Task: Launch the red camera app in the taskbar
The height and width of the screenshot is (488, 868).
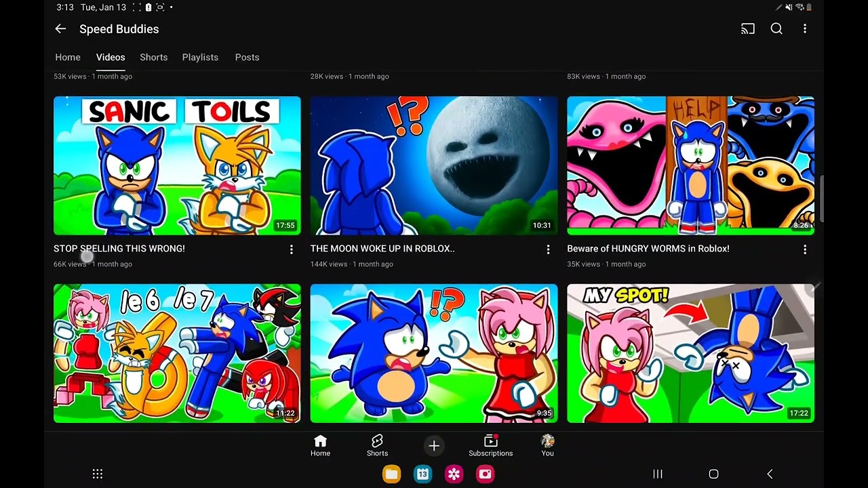Action: point(485,474)
